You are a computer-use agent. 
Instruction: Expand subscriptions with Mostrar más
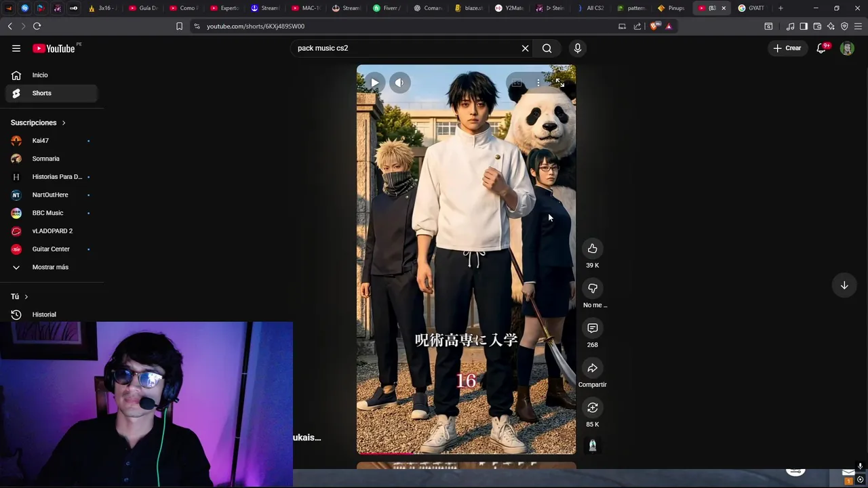[x=52, y=267]
